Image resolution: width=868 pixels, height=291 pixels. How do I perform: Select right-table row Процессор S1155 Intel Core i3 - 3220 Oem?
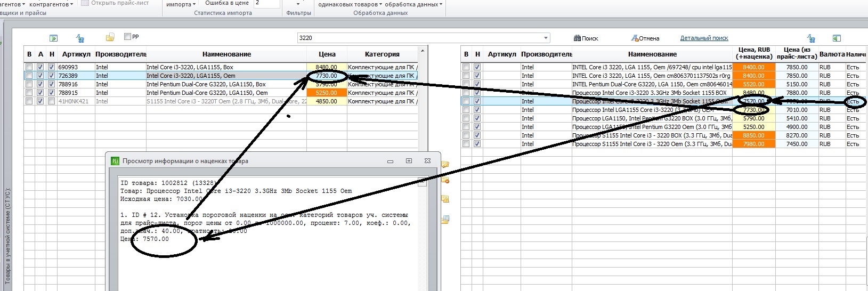663,144
